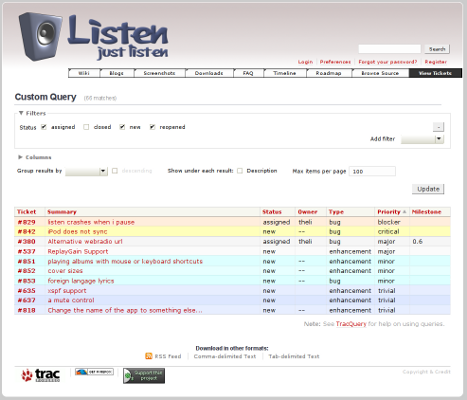Open 'Alternative webradio url' ticket
The height and width of the screenshot is (400, 467).
(x=85, y=241)
